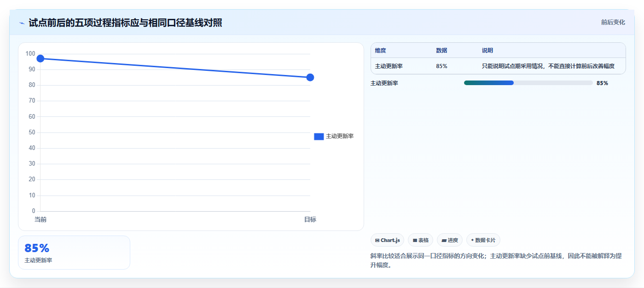Viewport: 644px width, 288px height.
Task: Click the 说明 column header
Action: tap(487, 51)
